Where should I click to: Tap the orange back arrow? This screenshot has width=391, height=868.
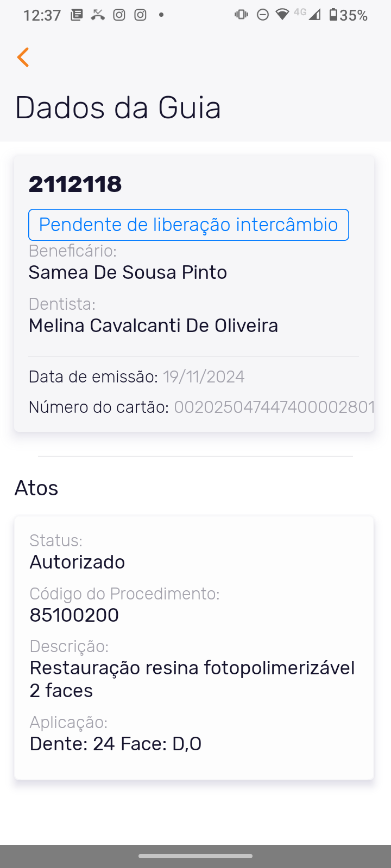(23, 57)
